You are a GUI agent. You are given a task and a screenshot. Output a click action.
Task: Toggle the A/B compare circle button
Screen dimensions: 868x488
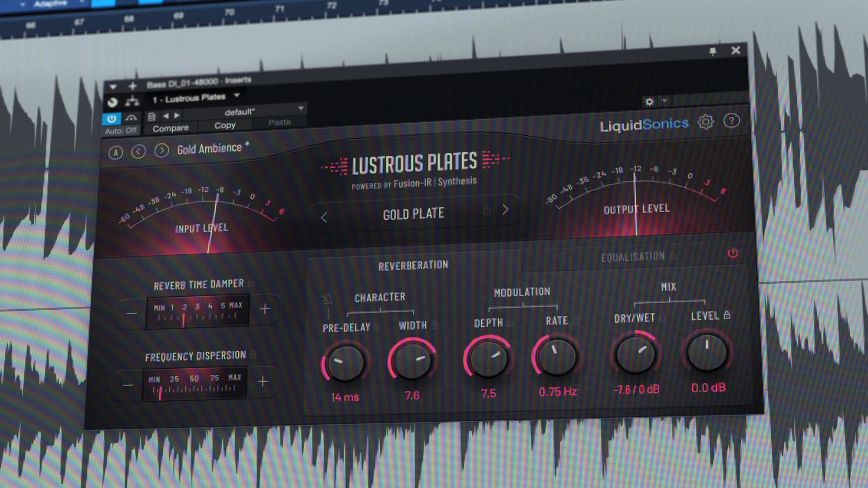115,153
